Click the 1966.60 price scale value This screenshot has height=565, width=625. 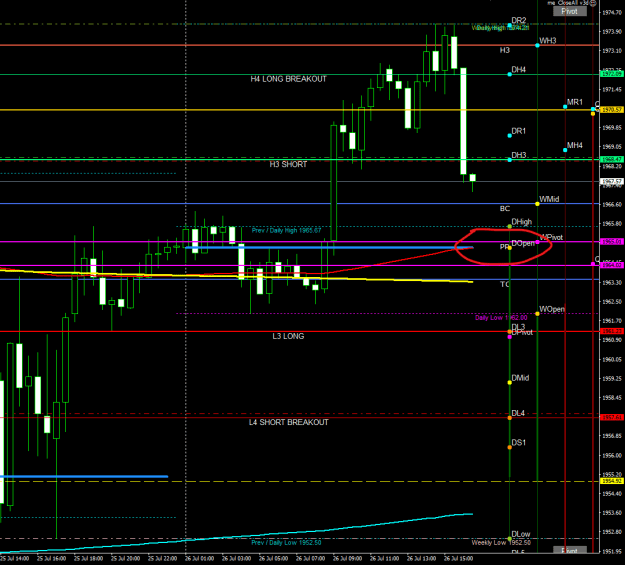point(611,205)
